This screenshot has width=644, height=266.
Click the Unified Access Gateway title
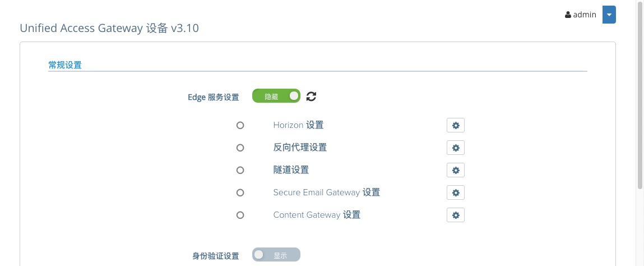click(109, 29)
